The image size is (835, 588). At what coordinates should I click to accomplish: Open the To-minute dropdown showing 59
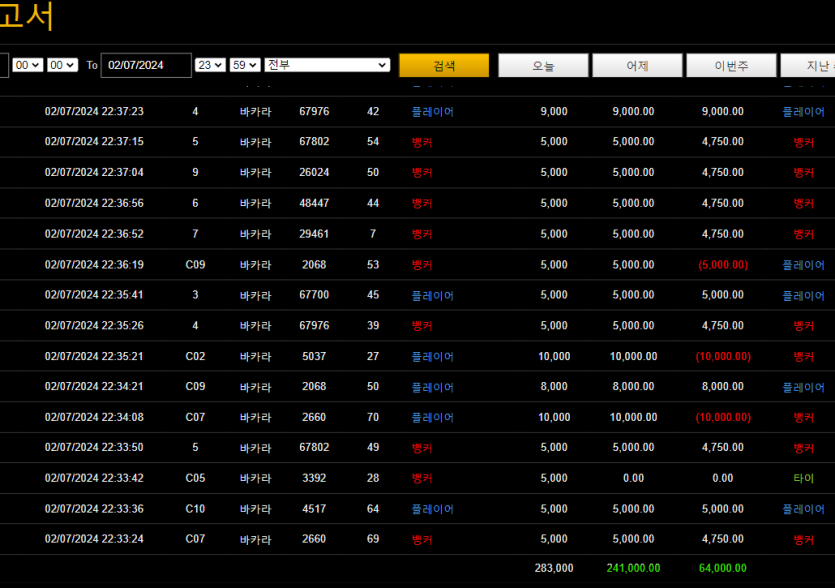tap(245, 65)
